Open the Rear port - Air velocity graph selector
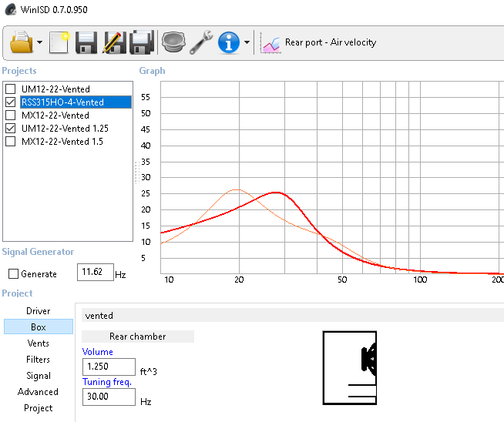504x422 pixels. pyautogui.click(x=331, y=42)
